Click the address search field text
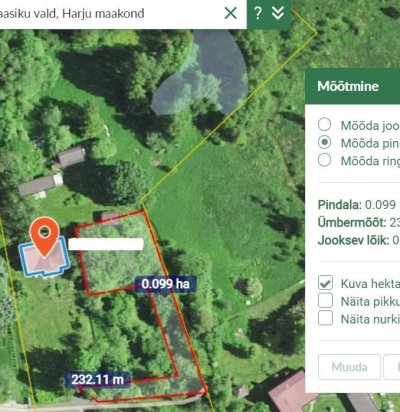Viewport: 400px width, 412px height. [72, 14]
